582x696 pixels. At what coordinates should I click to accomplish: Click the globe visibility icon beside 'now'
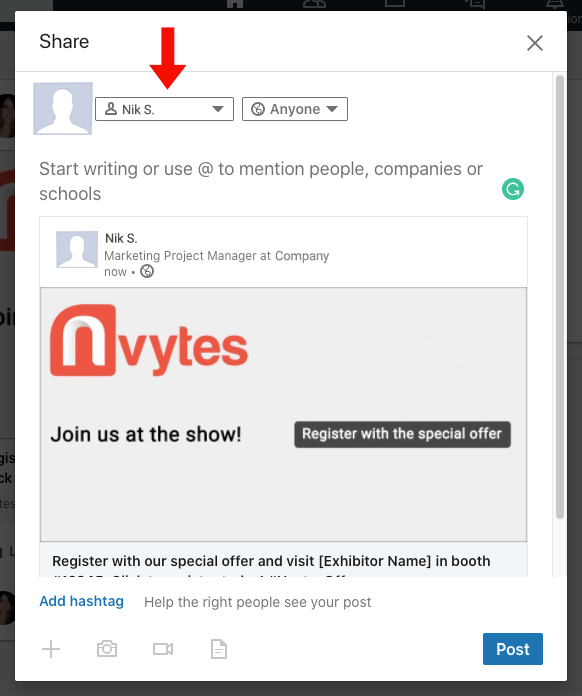point(147,271)
